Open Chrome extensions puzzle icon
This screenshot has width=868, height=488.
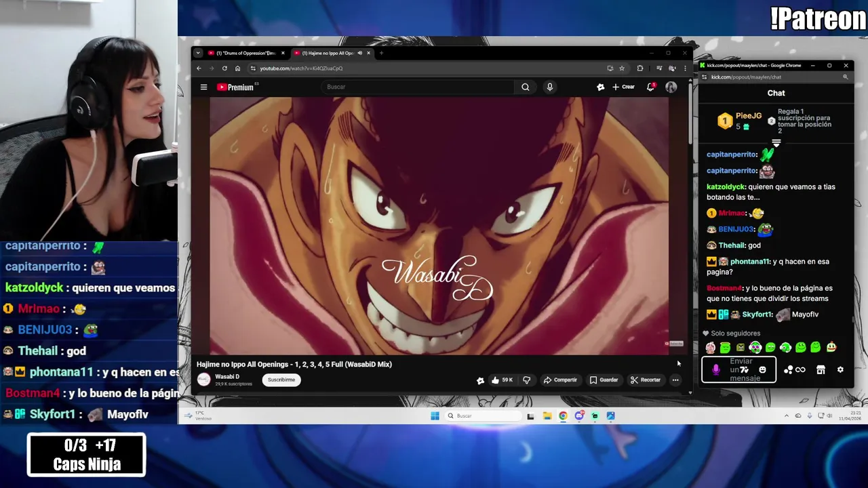click(639, 68)
